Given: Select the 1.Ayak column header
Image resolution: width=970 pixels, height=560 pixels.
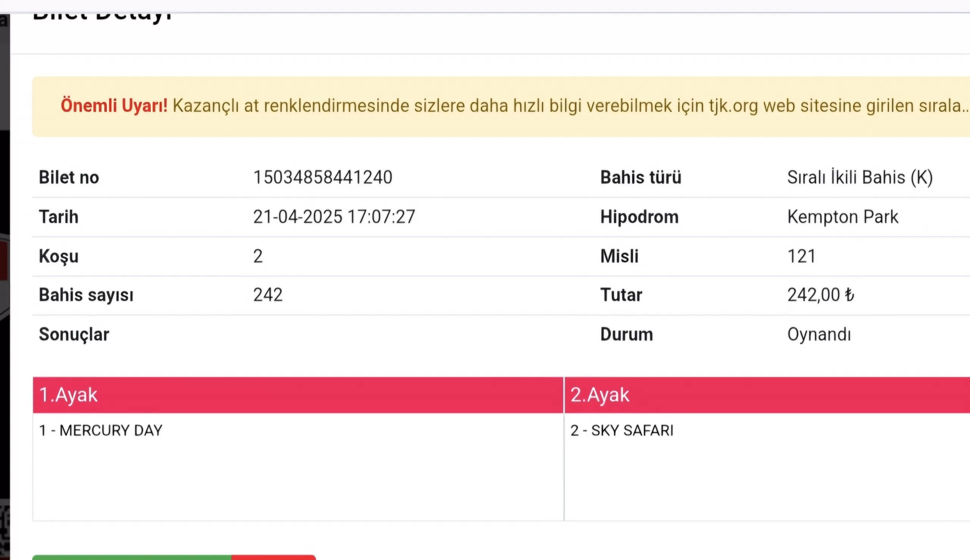Looking at the screenshot, I should [69, 395].
